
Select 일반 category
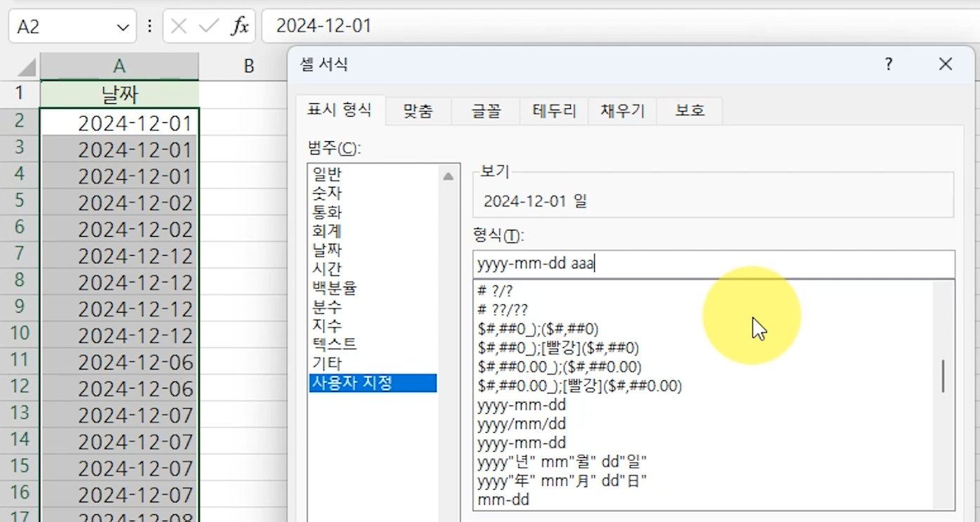(x=373, y=174)
